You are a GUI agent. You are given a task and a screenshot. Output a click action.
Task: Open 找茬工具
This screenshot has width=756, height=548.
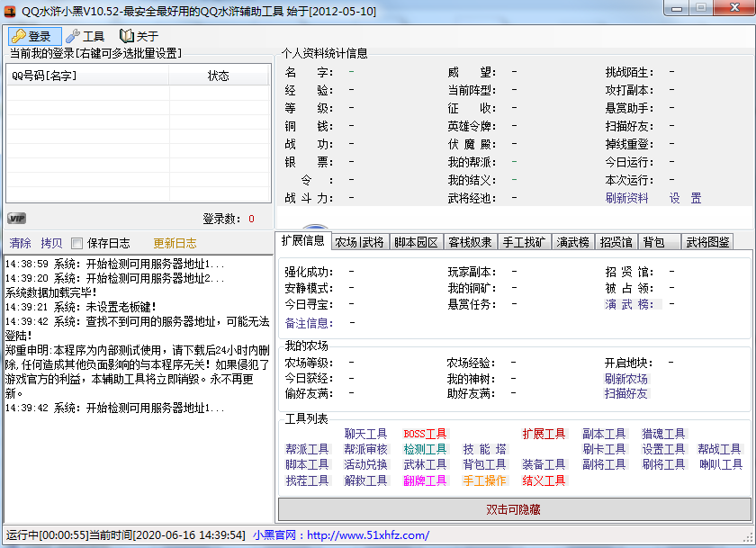[x=307, y=481]
